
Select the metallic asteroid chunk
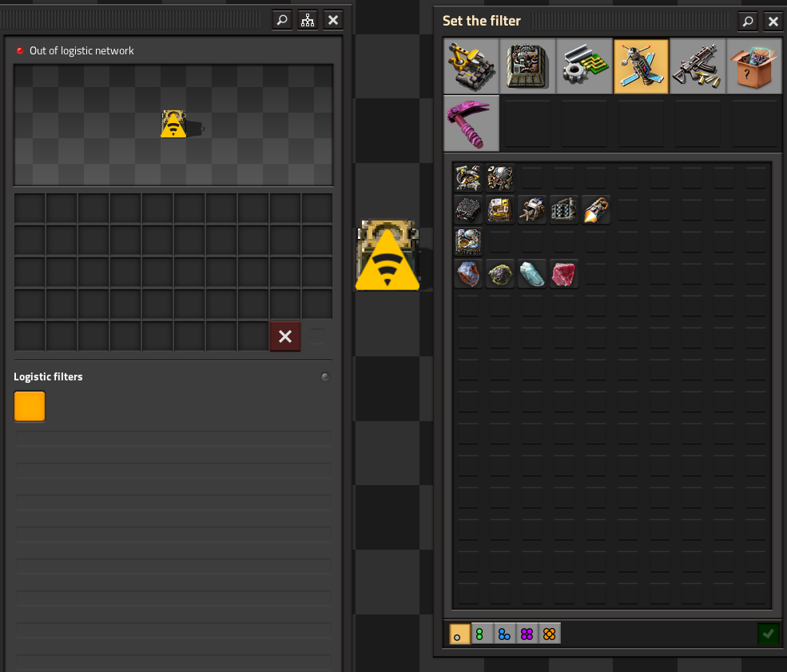pos(468,273)
